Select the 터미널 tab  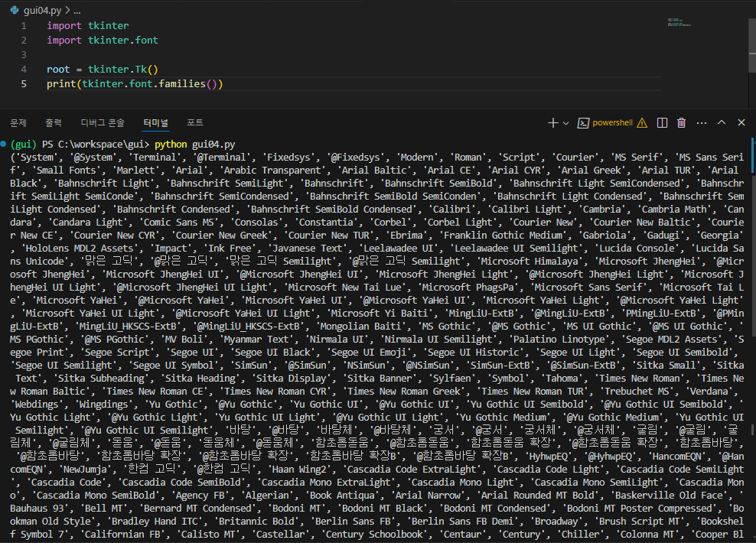pos(156,123)
